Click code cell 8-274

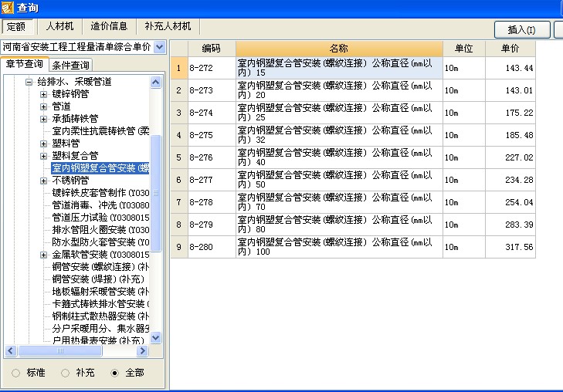pos(212,113)
